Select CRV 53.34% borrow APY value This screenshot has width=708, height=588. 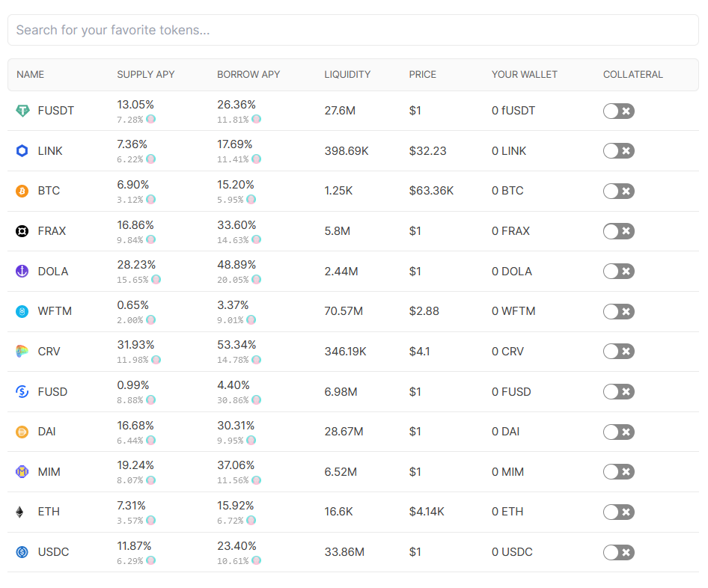(x=236, y=345)
